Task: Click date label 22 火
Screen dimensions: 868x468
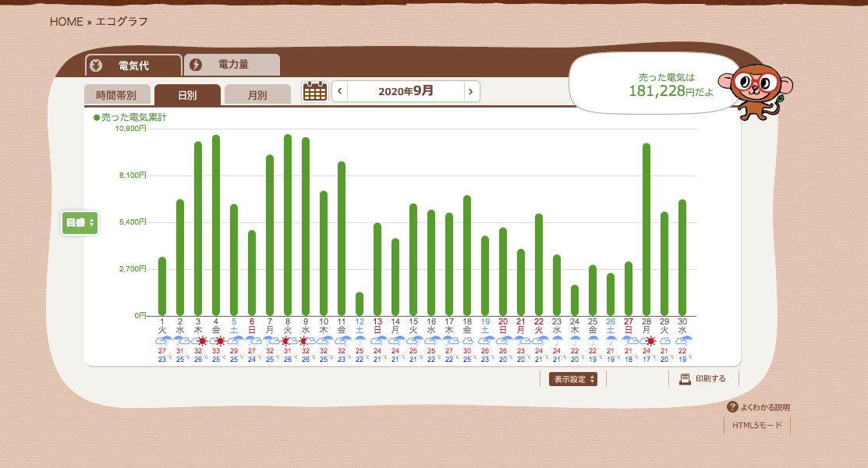Action: tap(539, 326)
